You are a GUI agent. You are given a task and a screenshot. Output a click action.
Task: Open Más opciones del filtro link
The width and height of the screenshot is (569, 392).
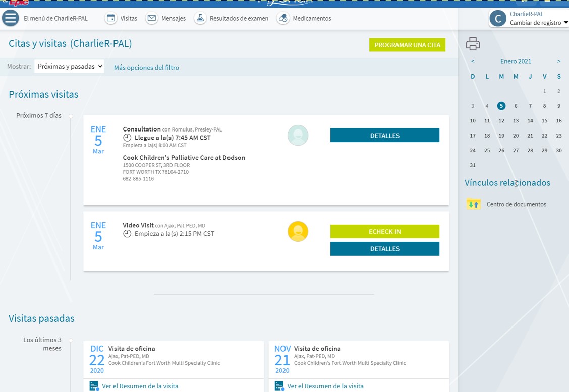tap(146, 68)
